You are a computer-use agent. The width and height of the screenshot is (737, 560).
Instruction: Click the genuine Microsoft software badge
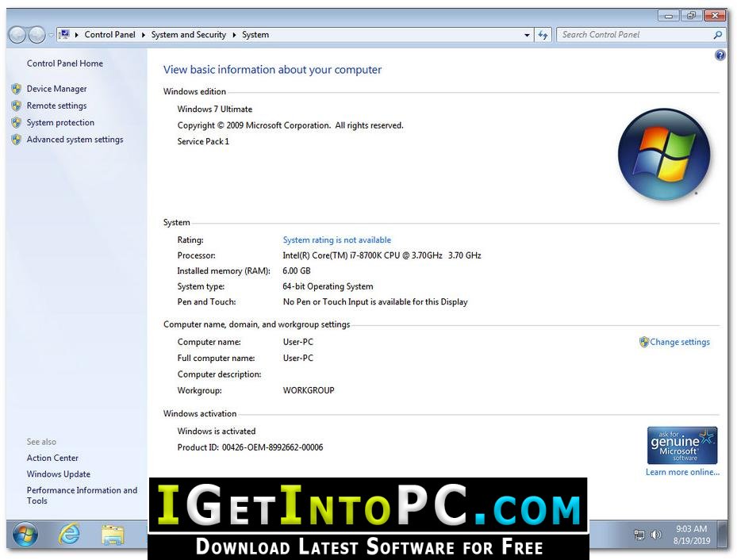coord(682,445)
